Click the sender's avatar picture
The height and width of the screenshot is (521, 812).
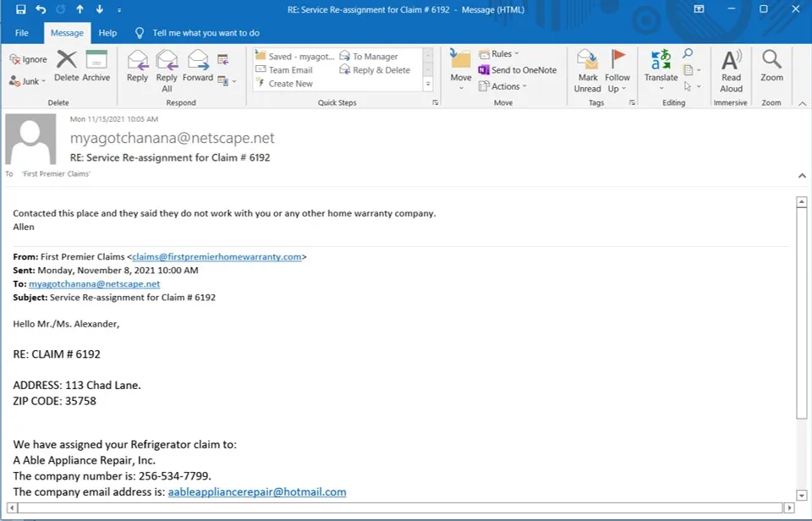coord(30,140)
